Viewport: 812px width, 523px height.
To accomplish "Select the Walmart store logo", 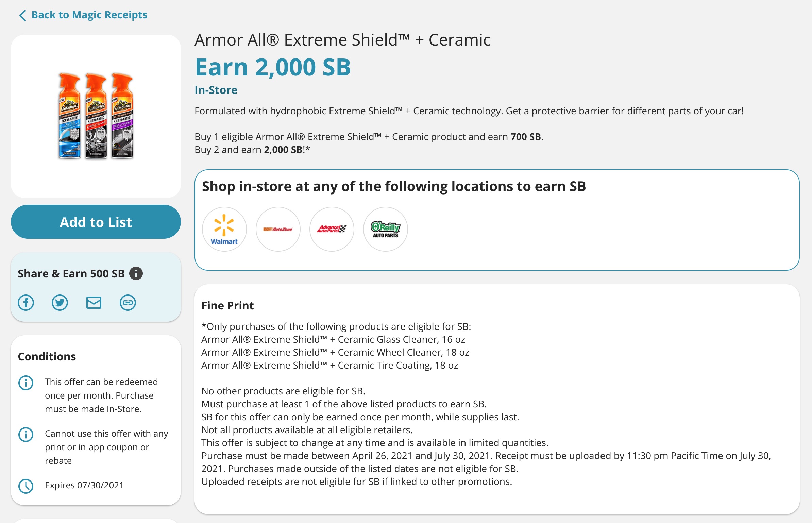I will [224, 229].
